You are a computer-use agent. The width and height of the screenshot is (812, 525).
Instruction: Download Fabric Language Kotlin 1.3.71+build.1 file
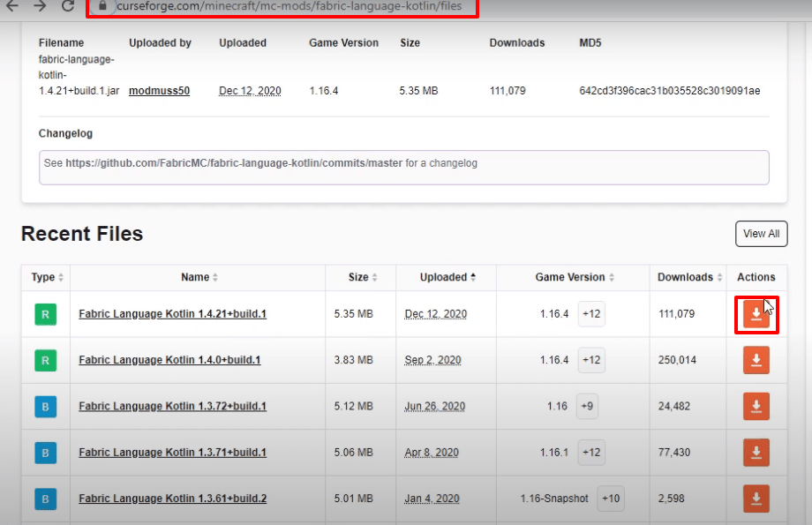(756, 452)
